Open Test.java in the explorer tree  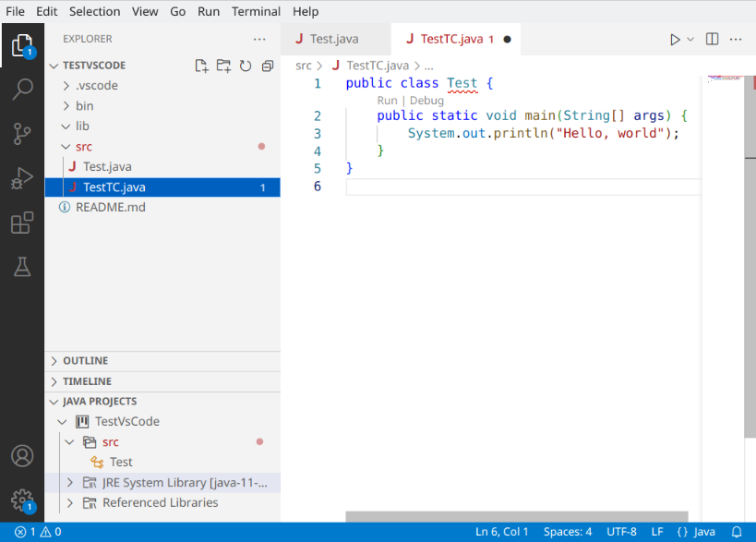pyautogui.click(x=162, y=167)
